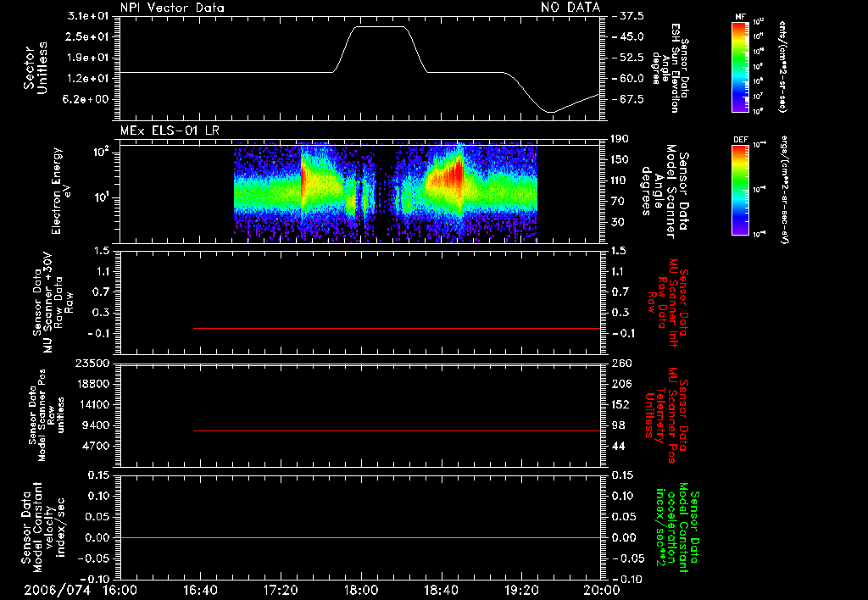Screen dimensions: 868x600
Task: Click the 18:40 time axis label
Action: point(442,590)
